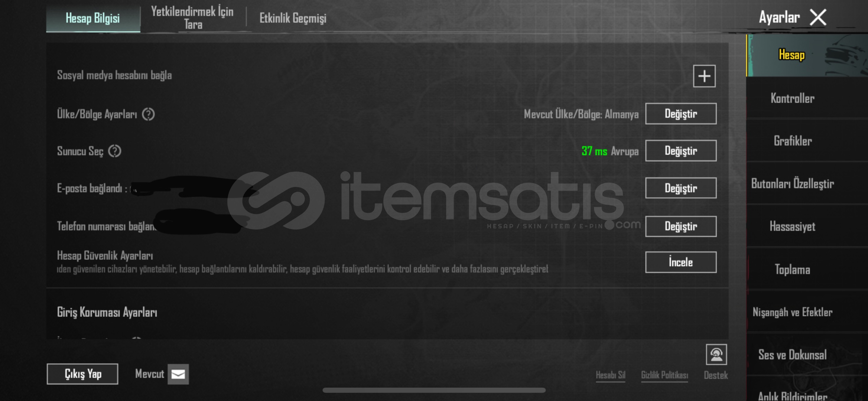
Task: Tap the plus icon to link social media
Action: point(704,76)
